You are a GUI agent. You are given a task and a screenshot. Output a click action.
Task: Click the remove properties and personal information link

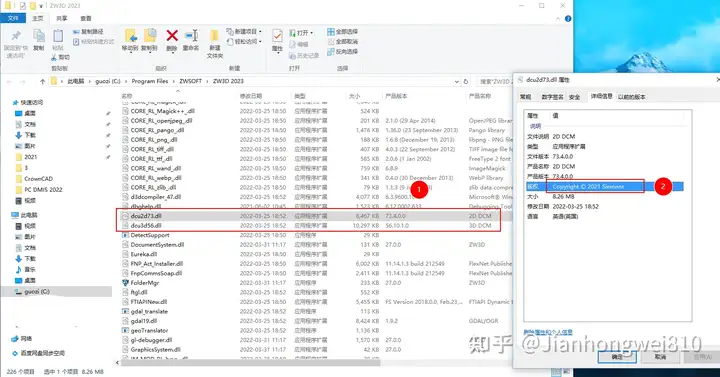[x=548, y=332]
